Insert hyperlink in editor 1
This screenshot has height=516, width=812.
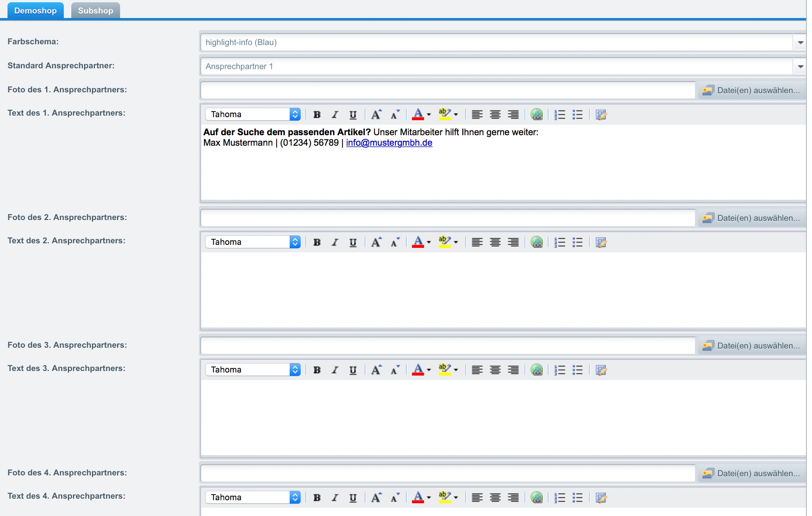(537, 115)
